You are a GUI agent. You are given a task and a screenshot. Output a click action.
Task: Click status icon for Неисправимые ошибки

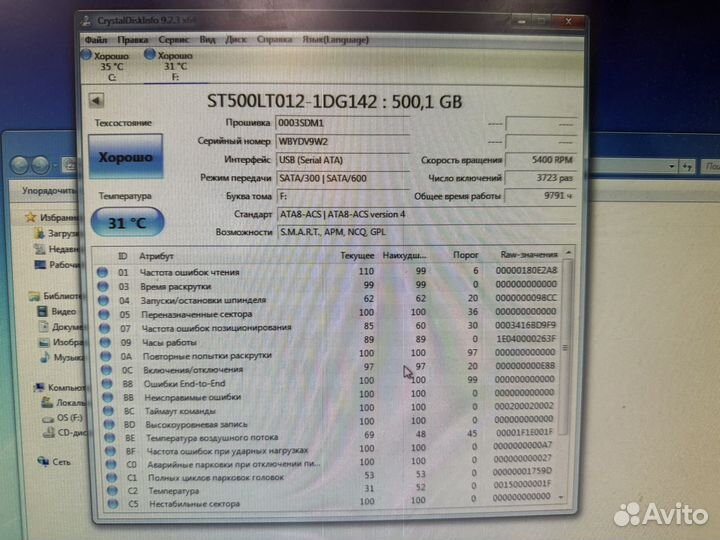point(108,397)
